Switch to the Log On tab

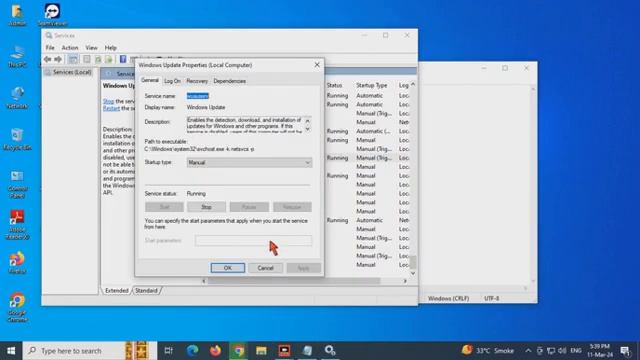[x=172, y=81]
